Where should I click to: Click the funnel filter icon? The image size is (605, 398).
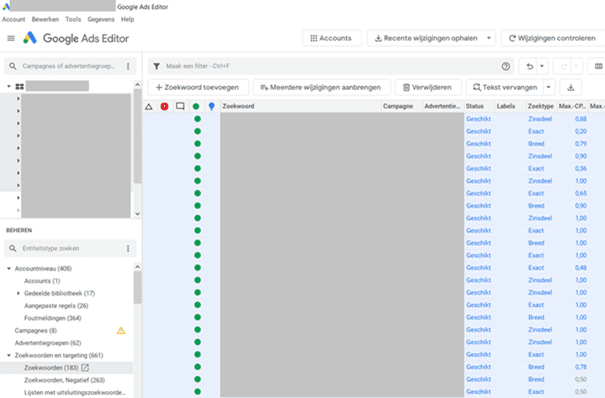point(157,66)
